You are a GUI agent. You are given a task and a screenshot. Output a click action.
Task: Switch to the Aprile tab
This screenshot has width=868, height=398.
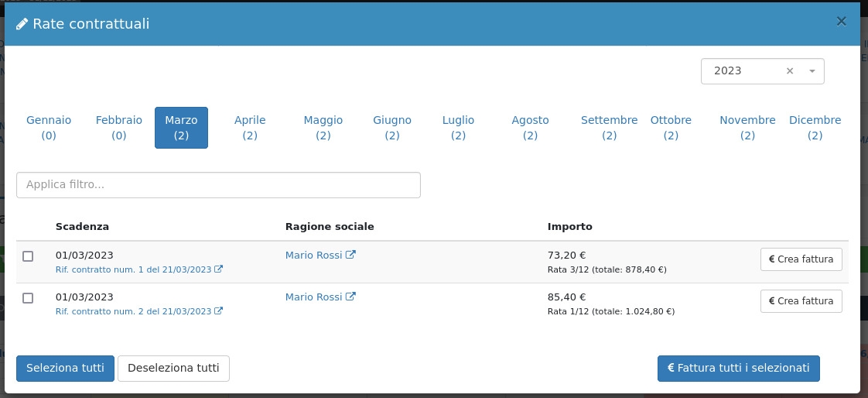pyautogui.click(x=250, y=128)
